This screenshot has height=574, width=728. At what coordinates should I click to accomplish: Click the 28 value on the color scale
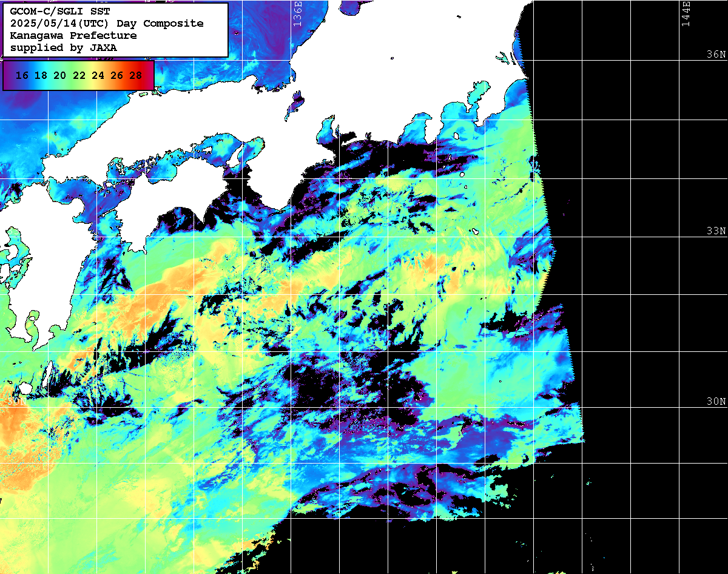(136, 76)
